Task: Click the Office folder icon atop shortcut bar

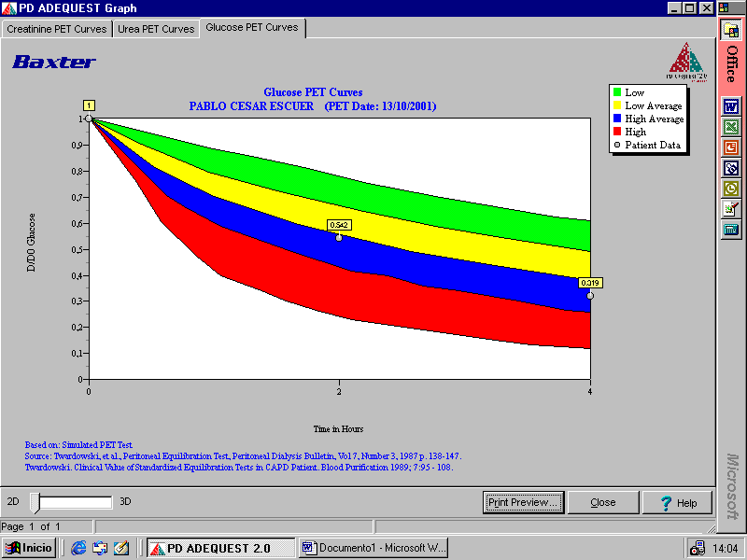Action: [731, 29]
